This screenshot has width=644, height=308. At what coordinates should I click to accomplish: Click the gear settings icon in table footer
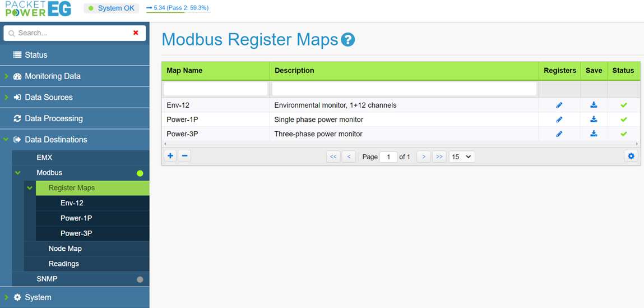pos(631,157)
